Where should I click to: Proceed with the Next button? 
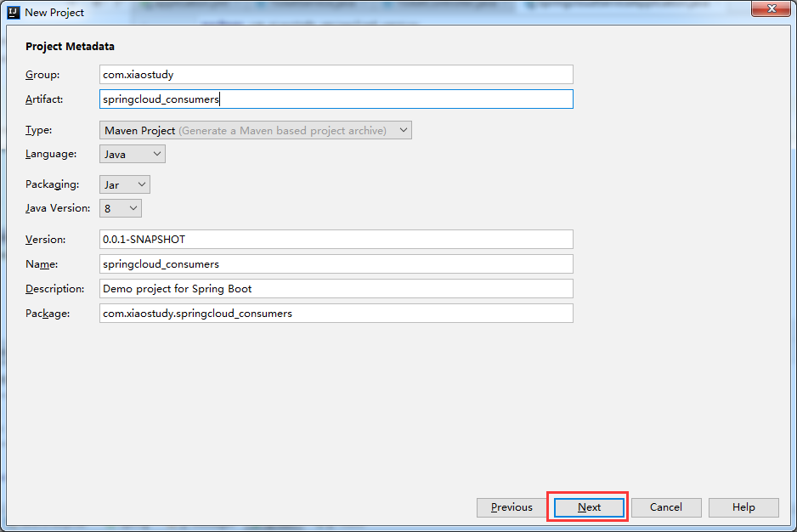[589, 507]
